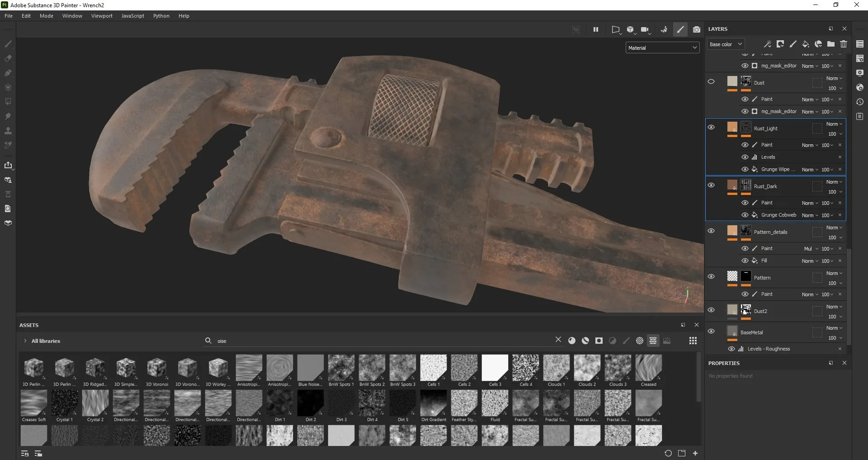868x460 pixels.
Task: Close the Assets panel
Action: click(x=697, y=325)
